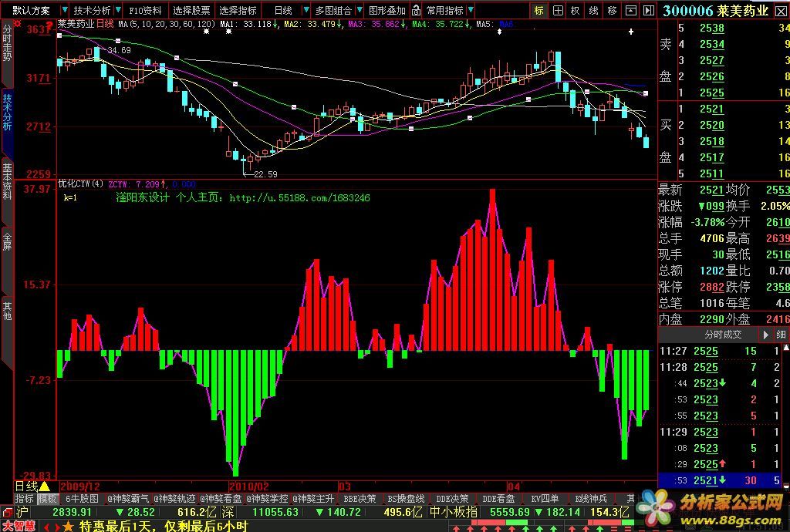
Task: Click the F10资料 button
Action: click(x=145, y=11)
